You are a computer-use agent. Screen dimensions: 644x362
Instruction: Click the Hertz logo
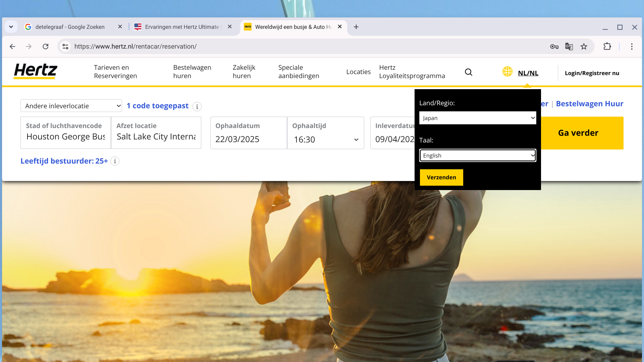(x=36, y=71)
